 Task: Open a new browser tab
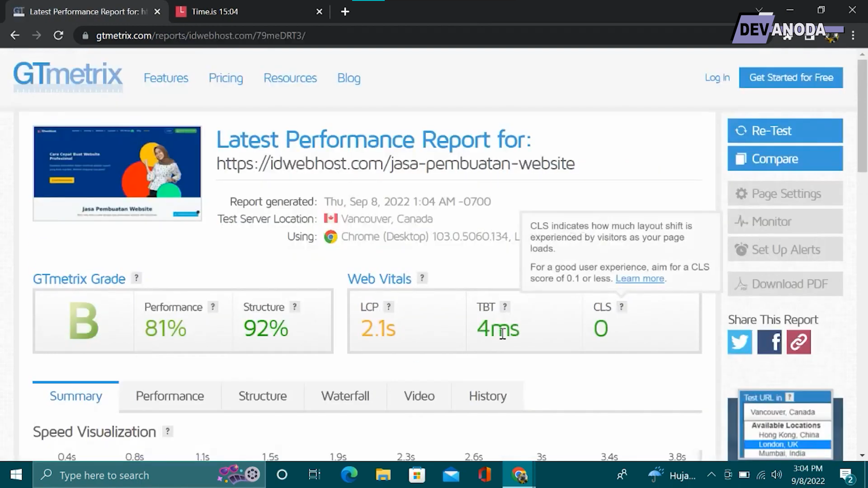[345, 12]
